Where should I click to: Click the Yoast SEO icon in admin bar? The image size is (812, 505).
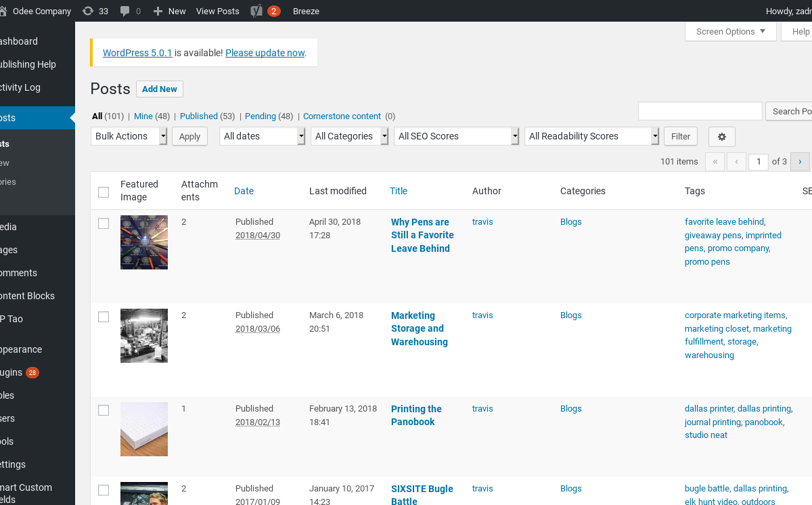(x=256, y=11)
